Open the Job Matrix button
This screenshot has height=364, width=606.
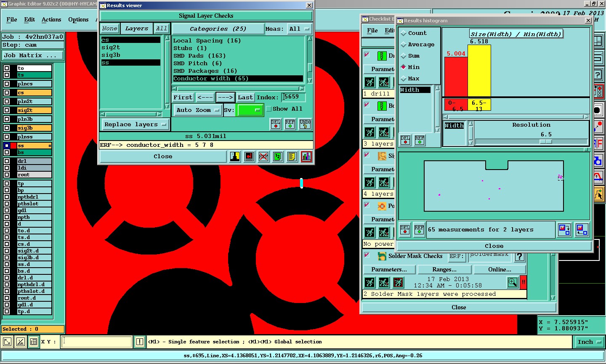(33, 56)
